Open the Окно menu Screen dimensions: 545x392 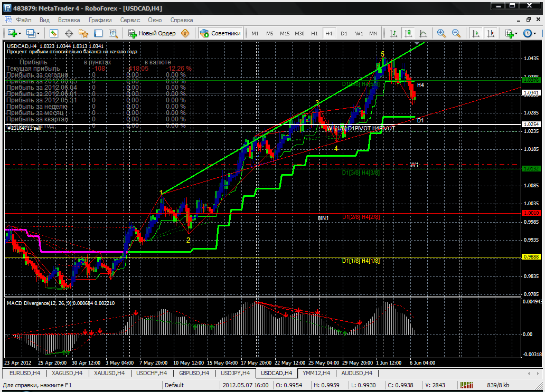(x=155, y=20)
